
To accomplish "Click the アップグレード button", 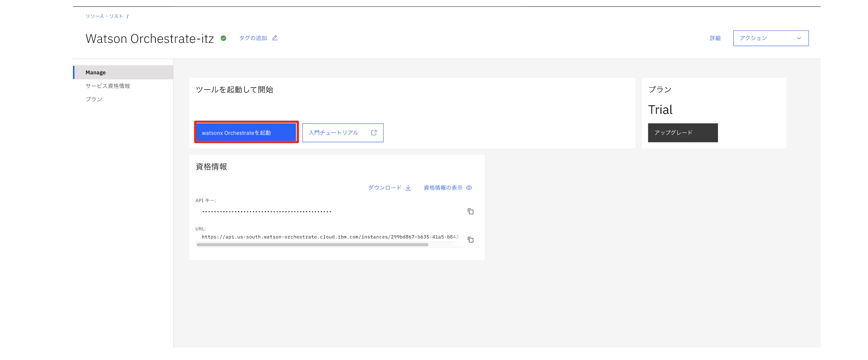I will coord(683,133).
